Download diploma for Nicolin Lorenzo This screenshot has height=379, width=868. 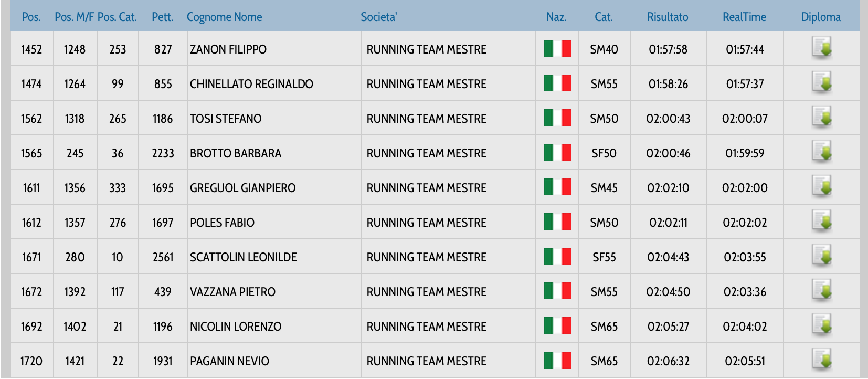[x=821, y=325]
